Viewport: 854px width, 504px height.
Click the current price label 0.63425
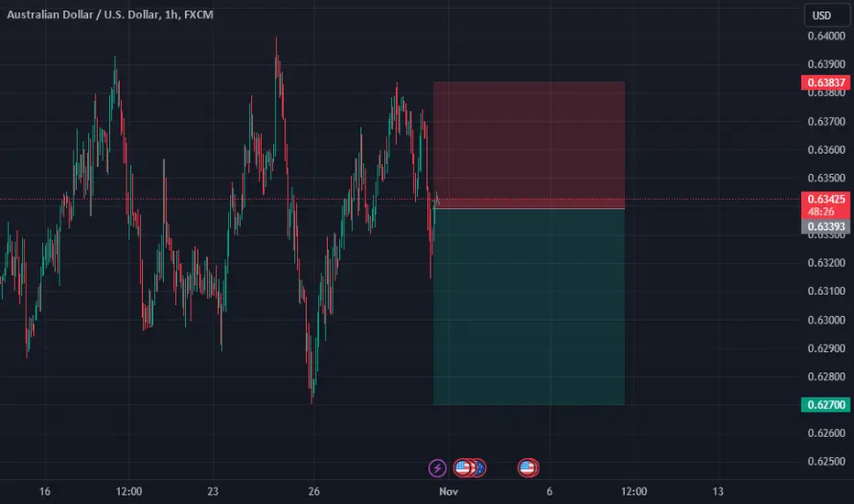(x=826, y=199)
